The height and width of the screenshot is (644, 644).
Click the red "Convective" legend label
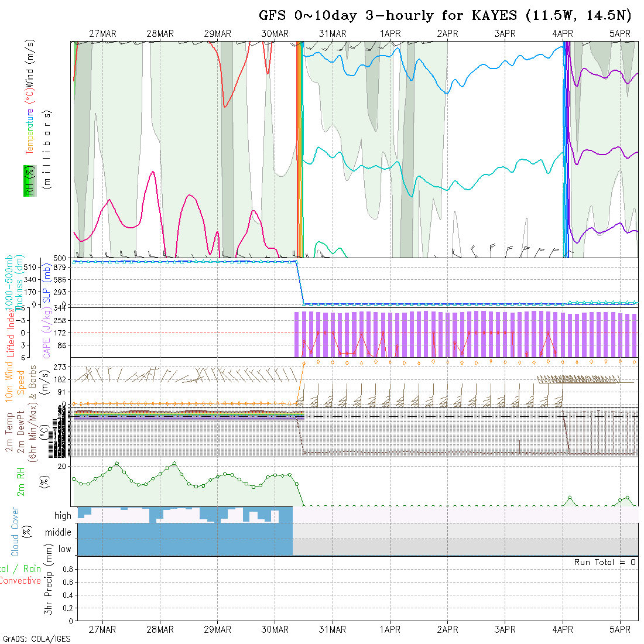[x=20, y=581]
